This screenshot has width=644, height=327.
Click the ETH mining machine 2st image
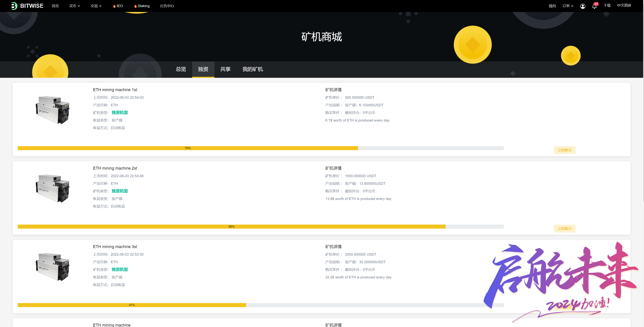[53, 188]
